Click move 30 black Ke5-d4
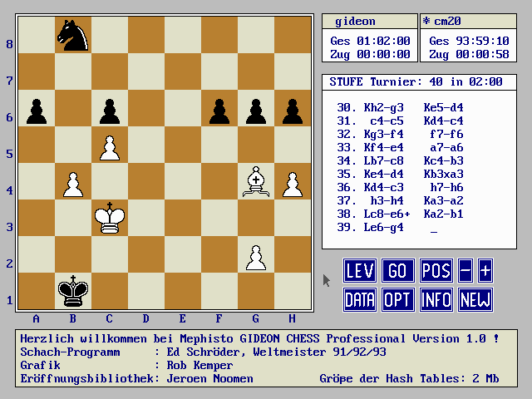The height and width of the screenshot is (399, 532). click(443, 107)
